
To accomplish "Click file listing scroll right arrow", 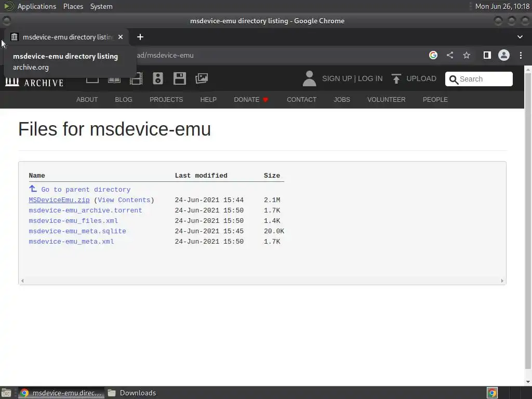I will click(x=502, y=281).
